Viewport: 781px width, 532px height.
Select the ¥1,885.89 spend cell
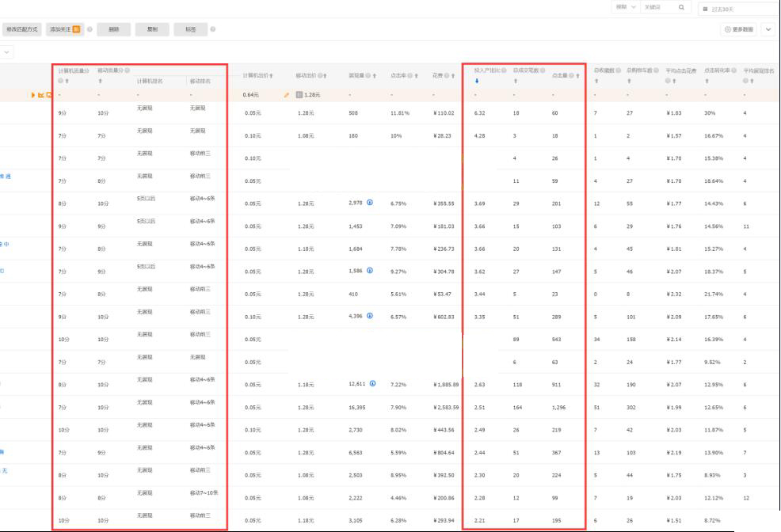[446, 385]
